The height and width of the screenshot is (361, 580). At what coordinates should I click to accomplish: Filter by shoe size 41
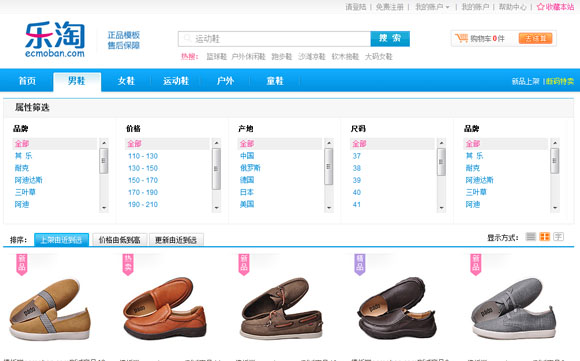(357, 205)
